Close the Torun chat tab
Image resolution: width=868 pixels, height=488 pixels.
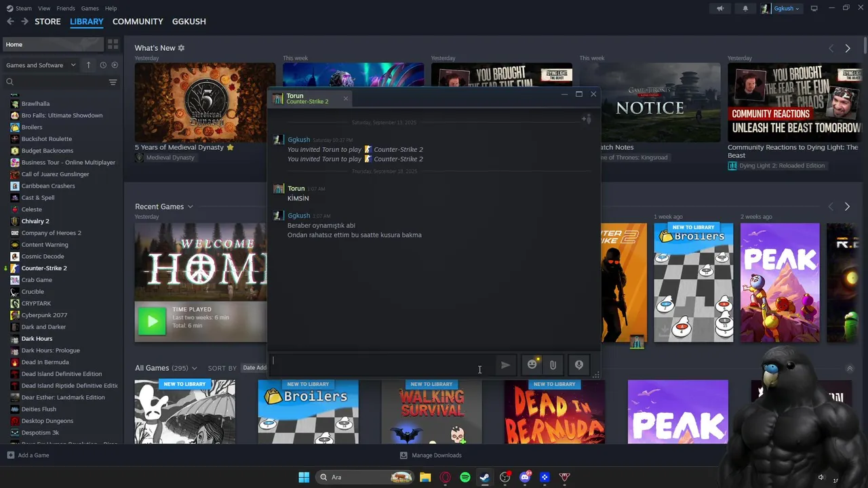(345, 98)
